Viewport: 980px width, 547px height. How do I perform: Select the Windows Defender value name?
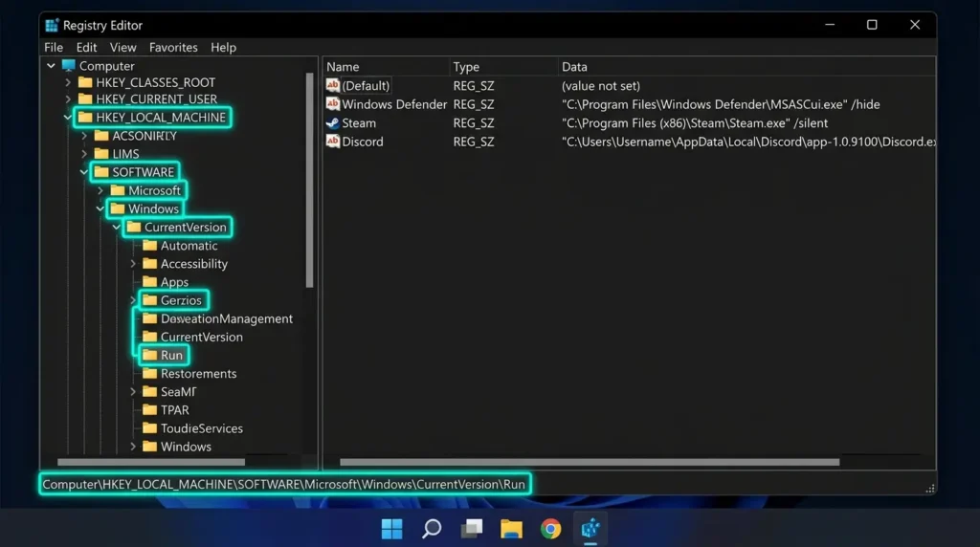394,104
